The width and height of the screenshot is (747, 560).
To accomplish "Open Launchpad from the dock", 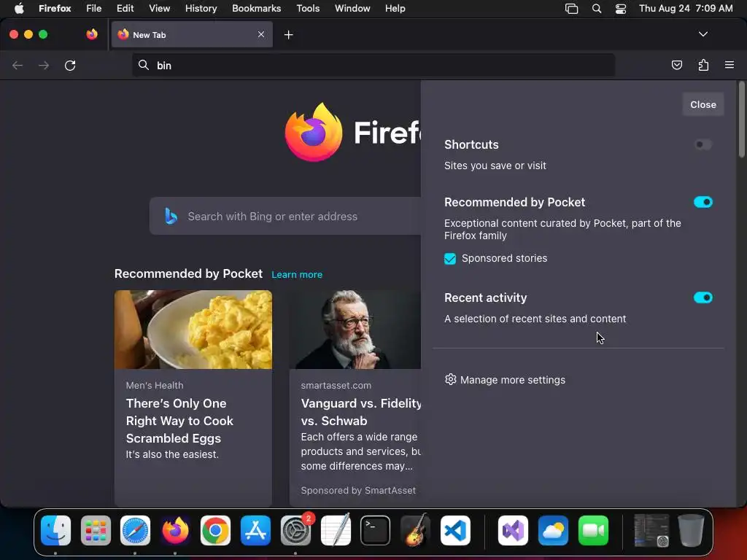I will [x=96, y=530].
